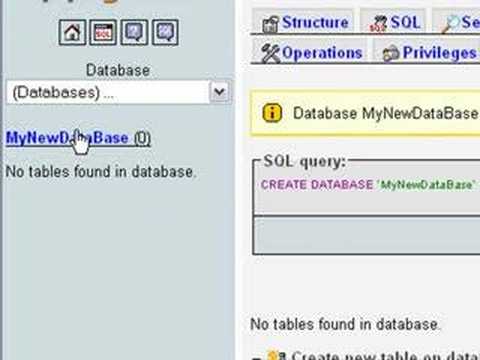Open the SQL query window icon
The width and height of the screenshot is (480, 360).
point(103,32)
